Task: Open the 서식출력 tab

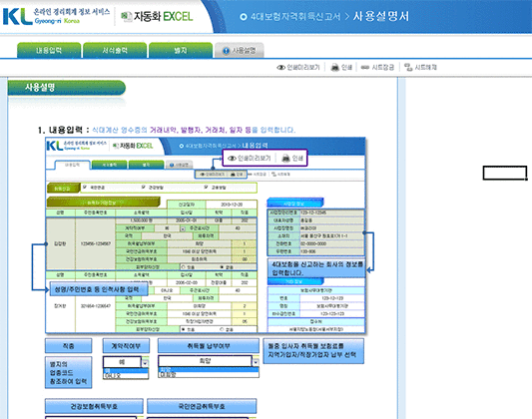Action: coord(115,51)
